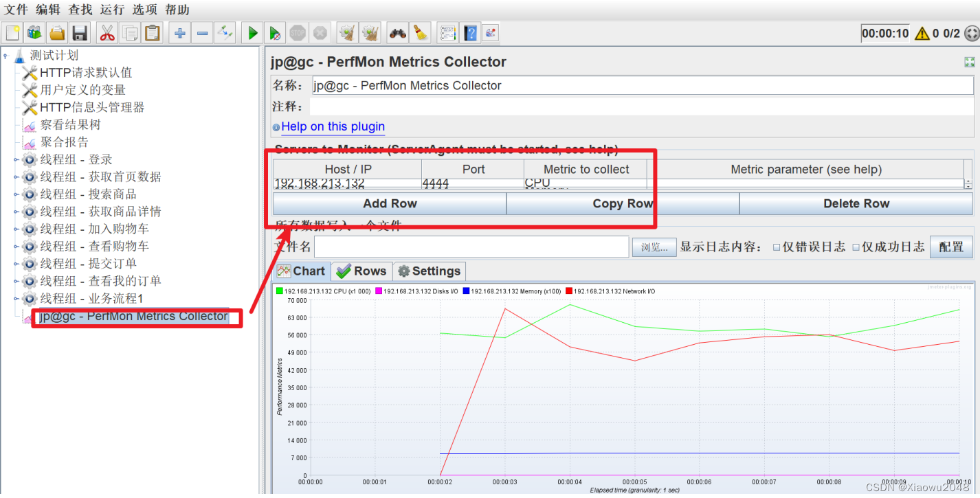Click the Delete Row button
This screenshot has width=980, height=498.
pos(856,204)
